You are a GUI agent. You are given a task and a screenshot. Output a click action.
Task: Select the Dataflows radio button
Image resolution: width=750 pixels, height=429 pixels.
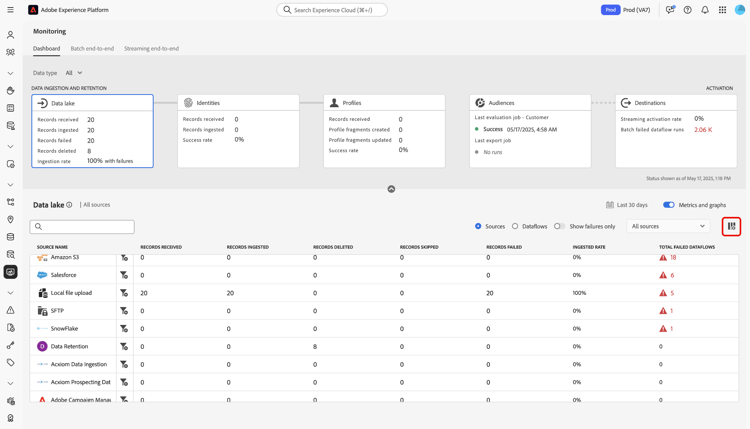point(516,227)
